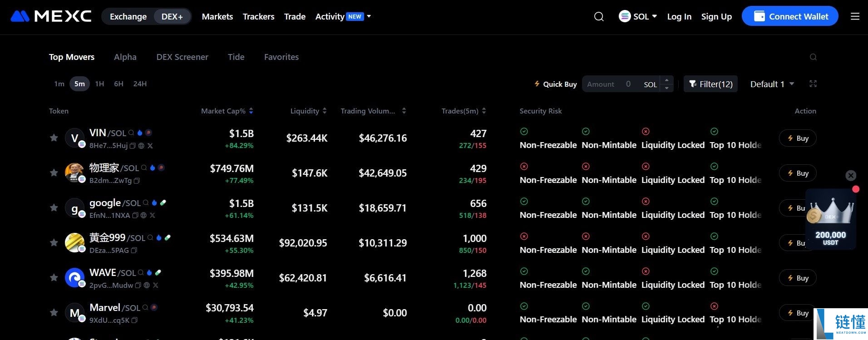The height and width of the screenshot is (340, 868).
Task: Open the header search magnifier icon
Action: click(599, 17)
